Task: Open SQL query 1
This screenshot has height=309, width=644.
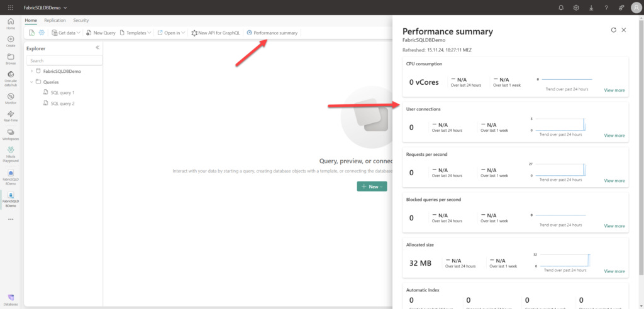Action: tap(62, 93)
